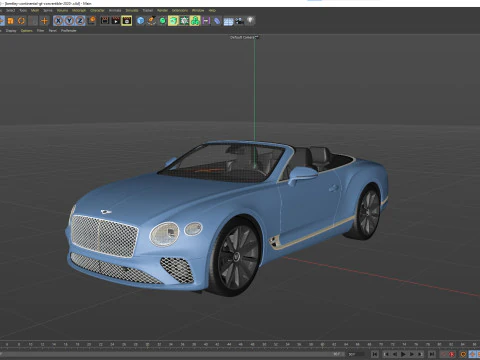Toggle the Z axis lock
Image resolution: width=480 pixels, height=360 pixels.
click(x=80, y=21)
